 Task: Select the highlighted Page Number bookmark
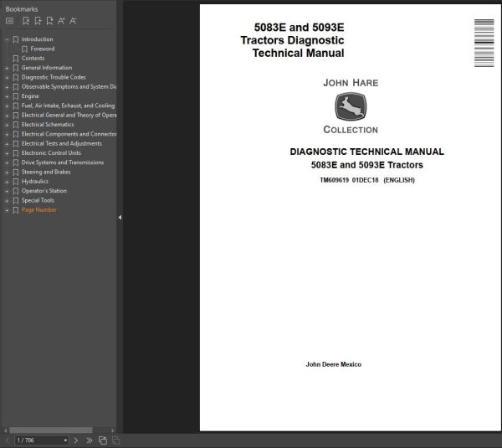tap(39, 210)
